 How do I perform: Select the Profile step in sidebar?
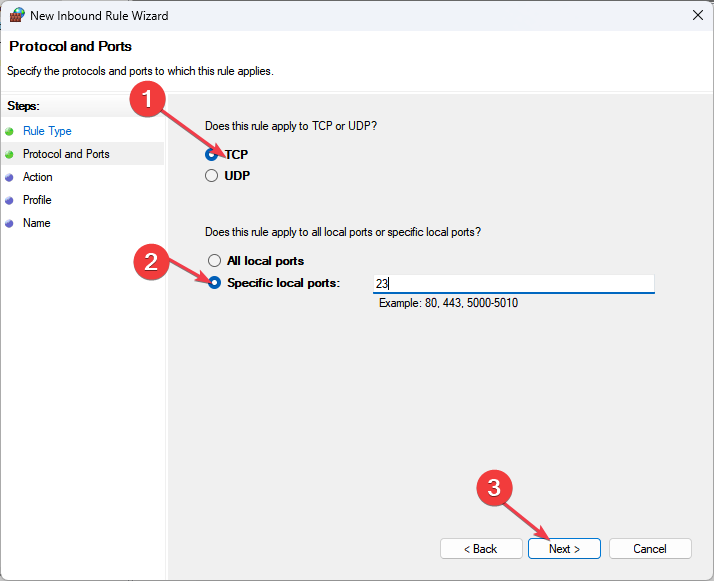click(37, 200)
